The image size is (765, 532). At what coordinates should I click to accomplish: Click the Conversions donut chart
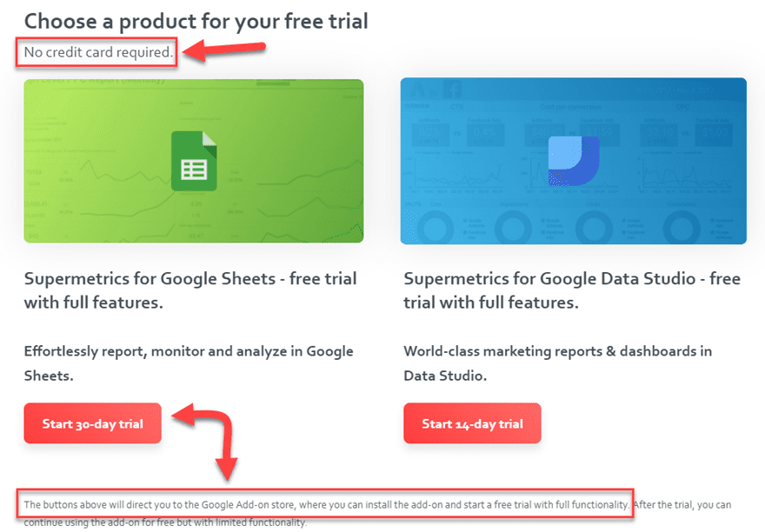coord(682,228)
